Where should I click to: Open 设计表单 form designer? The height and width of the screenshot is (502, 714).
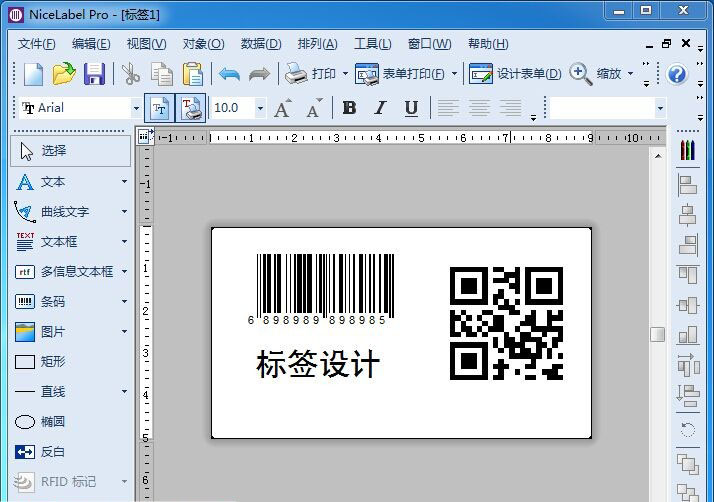[515, 73]
